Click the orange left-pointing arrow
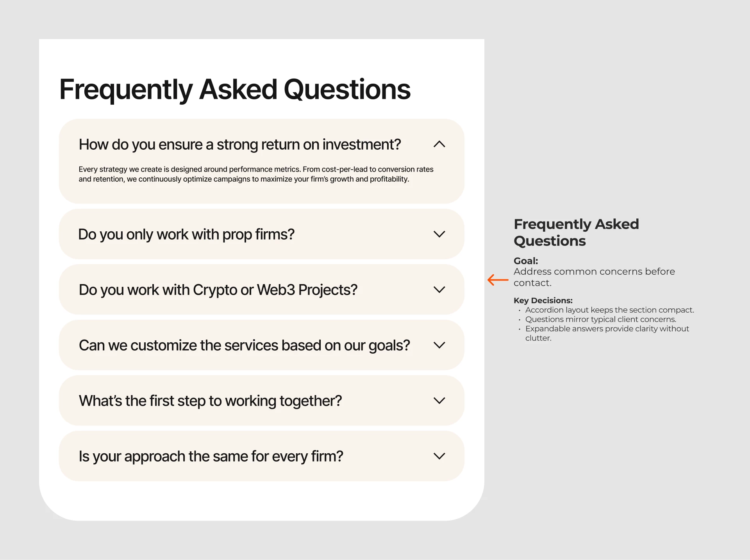This screenshot has width=750, height=560. click(498, 280)
